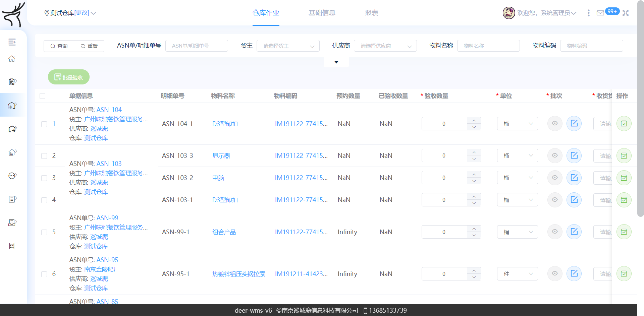The height and width of the screenshot is (316, 644).
Task: Check the select-all checkbox in the table header
Action: click(43, 96)
